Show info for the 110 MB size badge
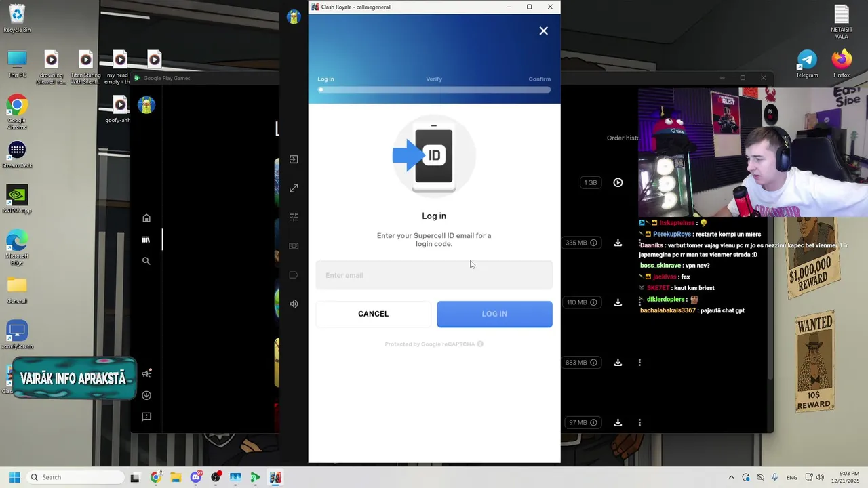868x488 pixels. pyautogui.click(x=593, y=302)
